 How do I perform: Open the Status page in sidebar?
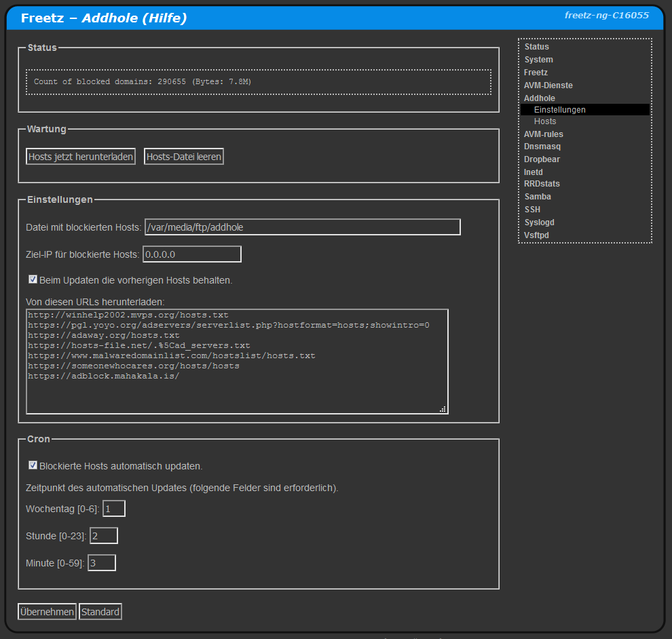[536, 47]
